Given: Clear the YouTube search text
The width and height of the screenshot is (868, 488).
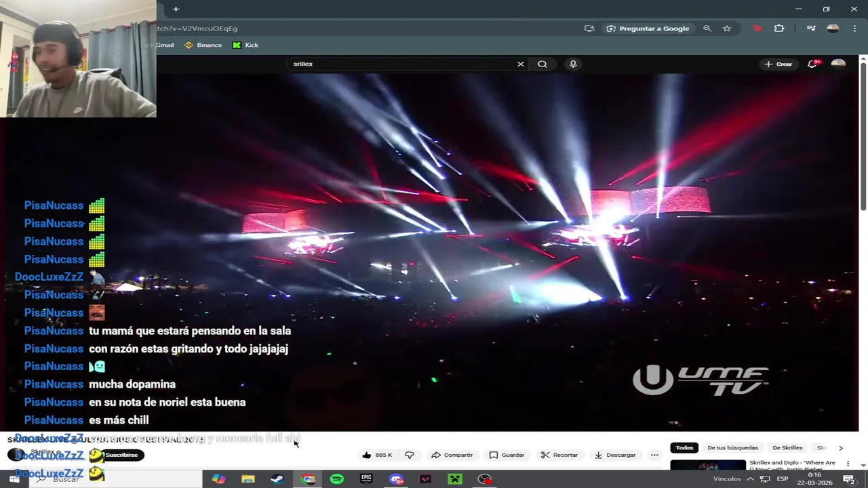Looking at the screenshot, I should point(521,64).
